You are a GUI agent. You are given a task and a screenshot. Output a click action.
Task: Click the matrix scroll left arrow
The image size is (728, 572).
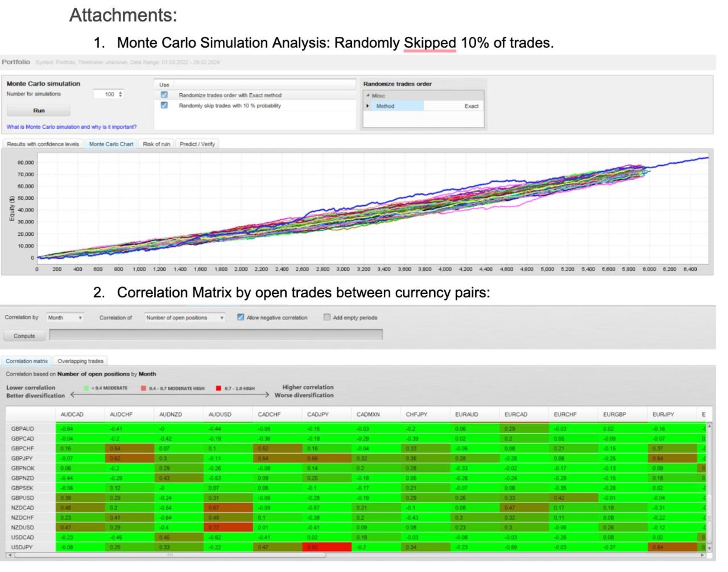point(9,555)
